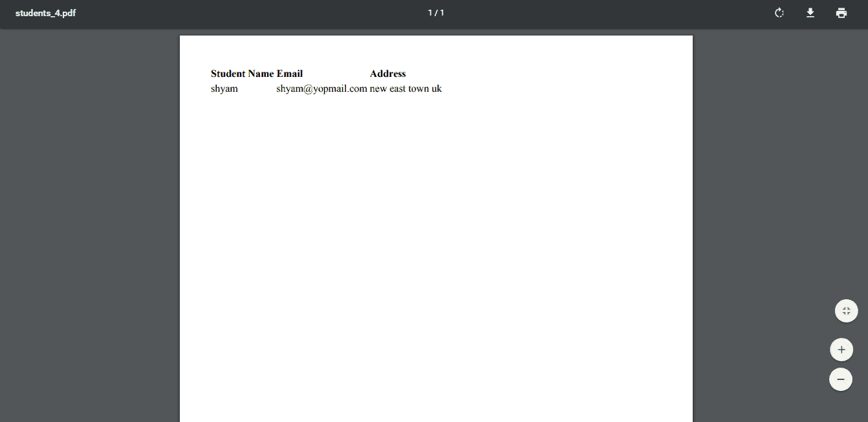This screenshot has height=422, width=868.
Task: Activate the zoom decrease button
Action: (841, 379)
